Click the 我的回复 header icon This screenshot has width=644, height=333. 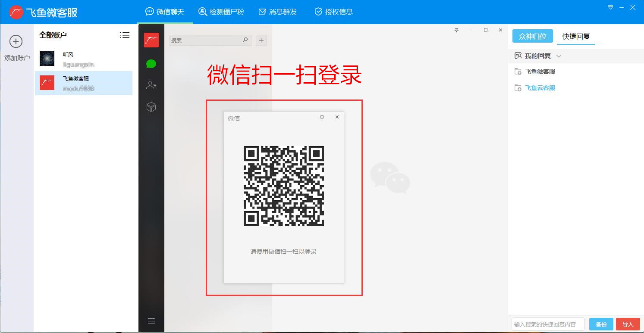(518, 56)
